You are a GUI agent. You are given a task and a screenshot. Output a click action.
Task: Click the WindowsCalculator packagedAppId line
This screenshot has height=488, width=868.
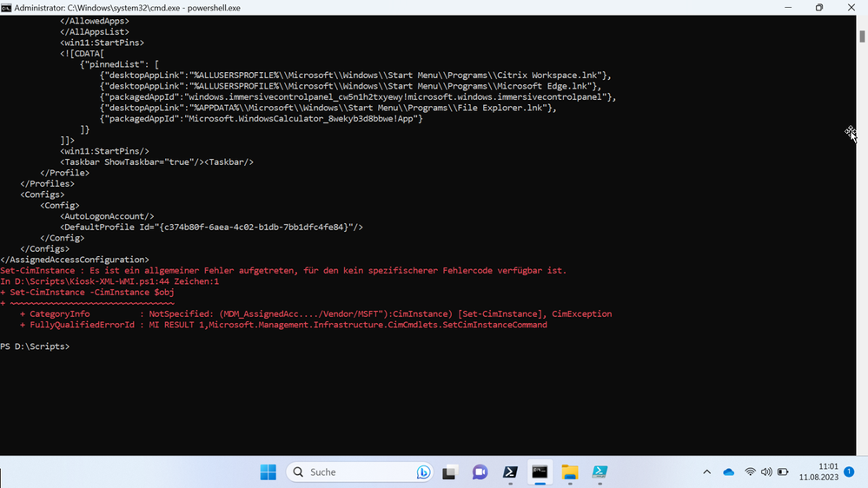coord(262,118)
